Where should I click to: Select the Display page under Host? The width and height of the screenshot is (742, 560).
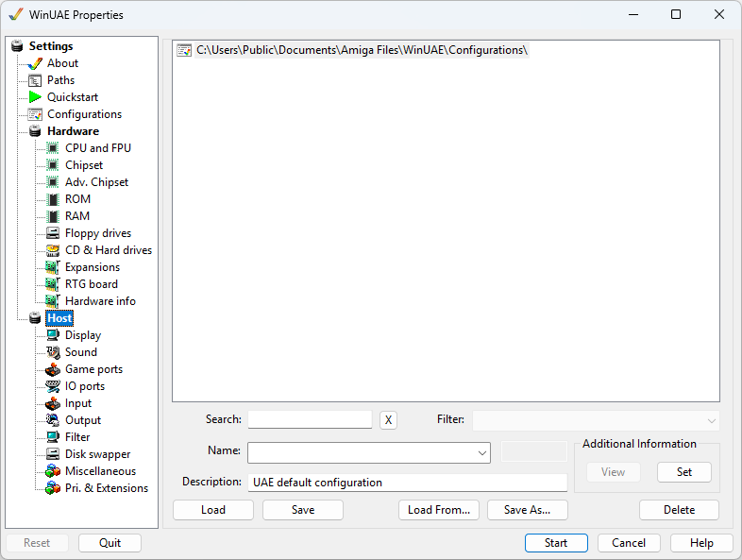[x=83, y=335]
